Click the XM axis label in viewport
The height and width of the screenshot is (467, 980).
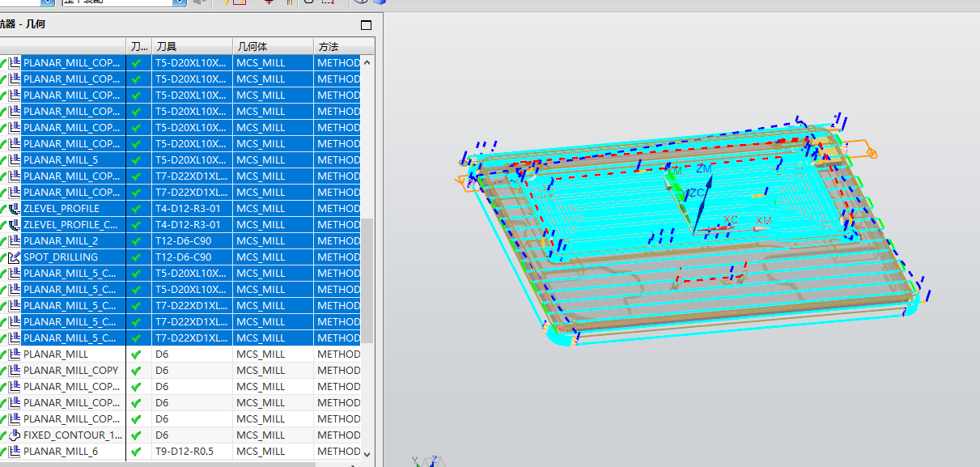[x=764, y=221]
